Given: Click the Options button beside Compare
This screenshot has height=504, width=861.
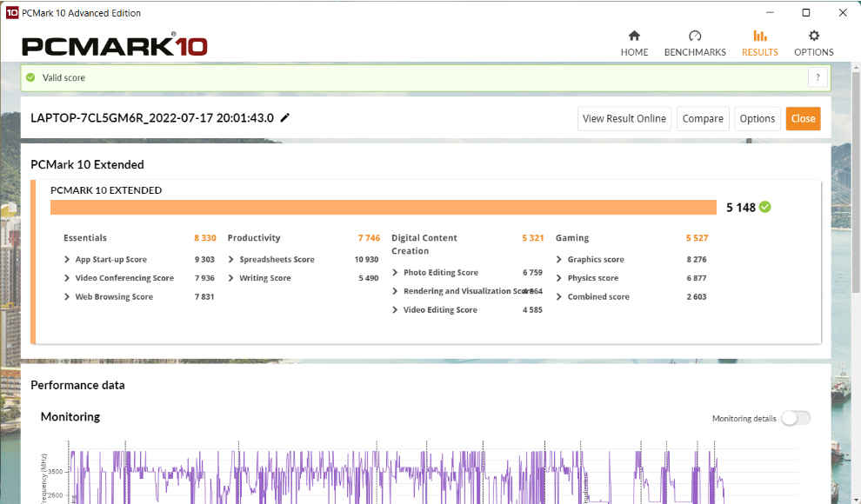Looking at the screenshot, I should 758,118.
